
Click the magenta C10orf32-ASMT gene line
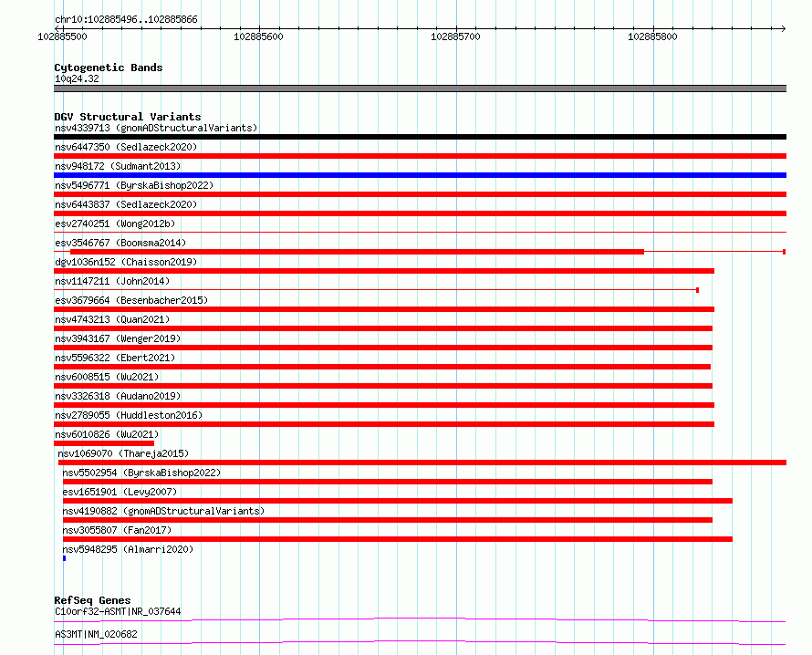420,619
